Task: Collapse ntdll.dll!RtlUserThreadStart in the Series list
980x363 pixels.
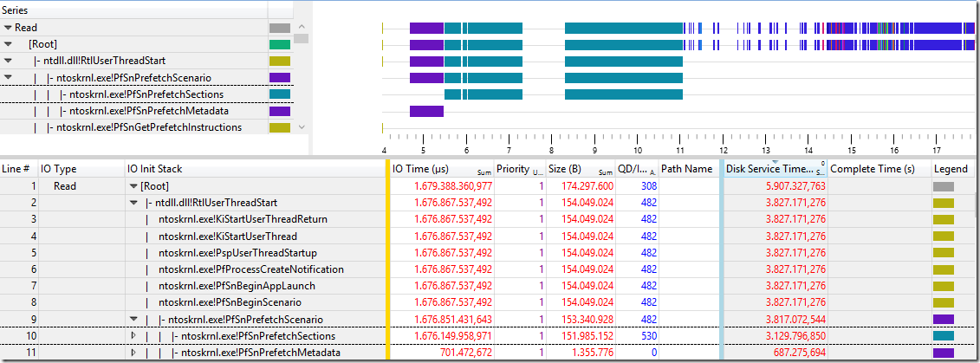Action: 8,61
